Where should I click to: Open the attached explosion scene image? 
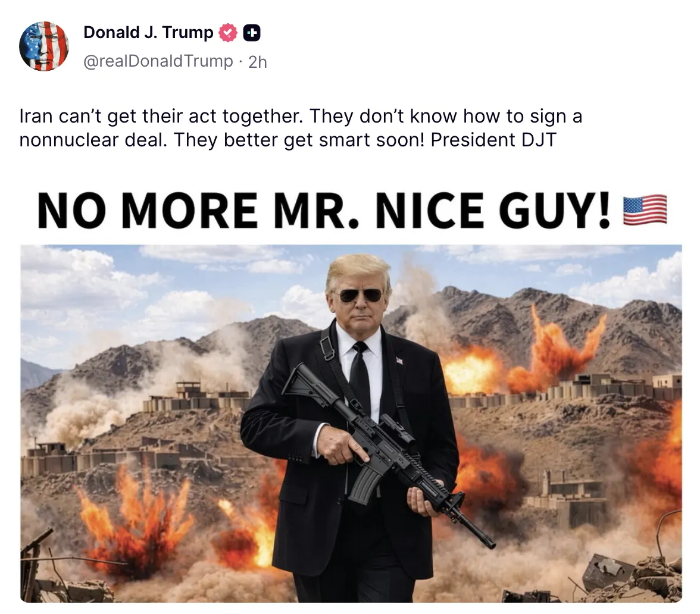(351, 424)
